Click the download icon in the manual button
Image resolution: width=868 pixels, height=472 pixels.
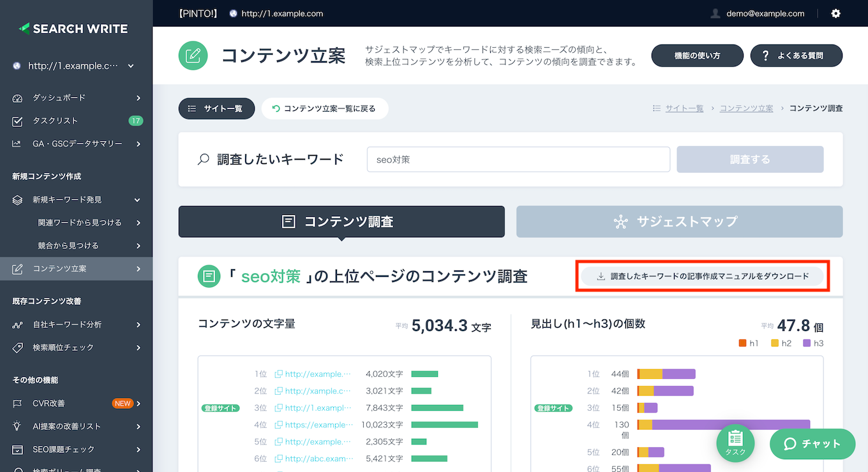(601, 277)
